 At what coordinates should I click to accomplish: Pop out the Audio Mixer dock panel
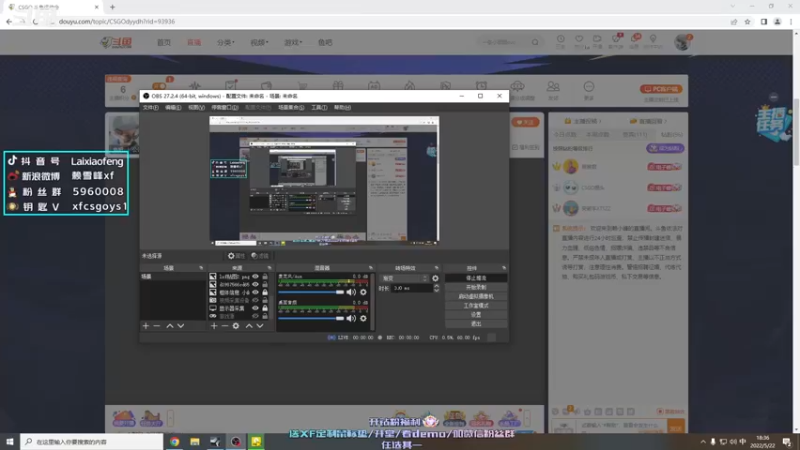tap(370, 268)
